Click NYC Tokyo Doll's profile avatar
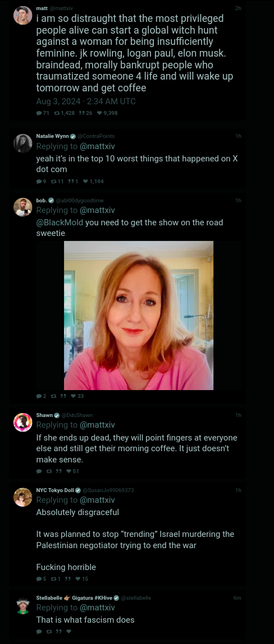 pyautogui.click(x=22, y=497)
